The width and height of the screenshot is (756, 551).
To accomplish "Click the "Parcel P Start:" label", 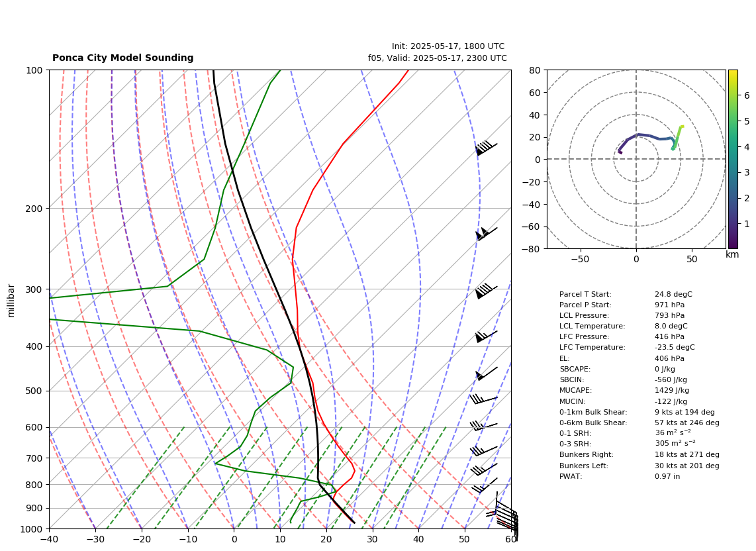I will pos(585,305).
